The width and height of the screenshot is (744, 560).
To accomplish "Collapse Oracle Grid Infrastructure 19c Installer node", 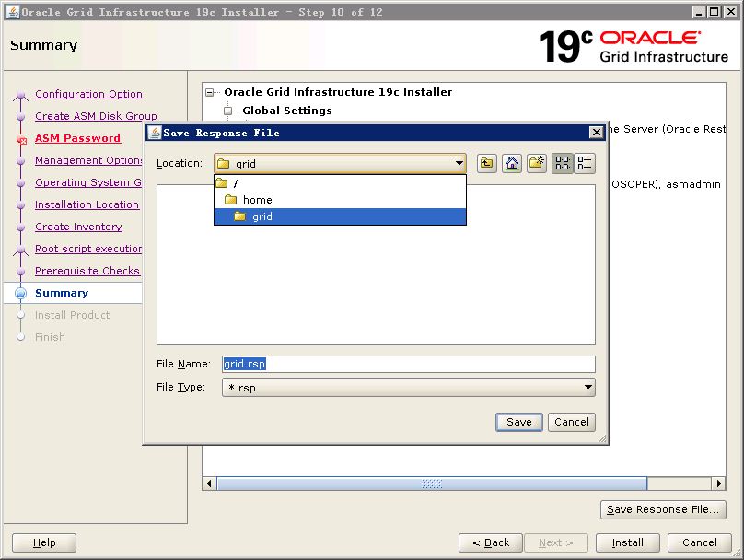I will (209, 92).
